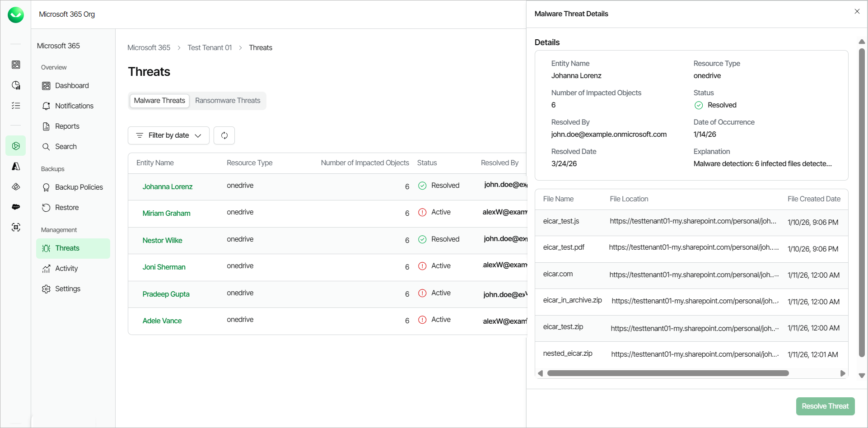Click the Test Tenant 01 breadcrumb

coord(210,48)
